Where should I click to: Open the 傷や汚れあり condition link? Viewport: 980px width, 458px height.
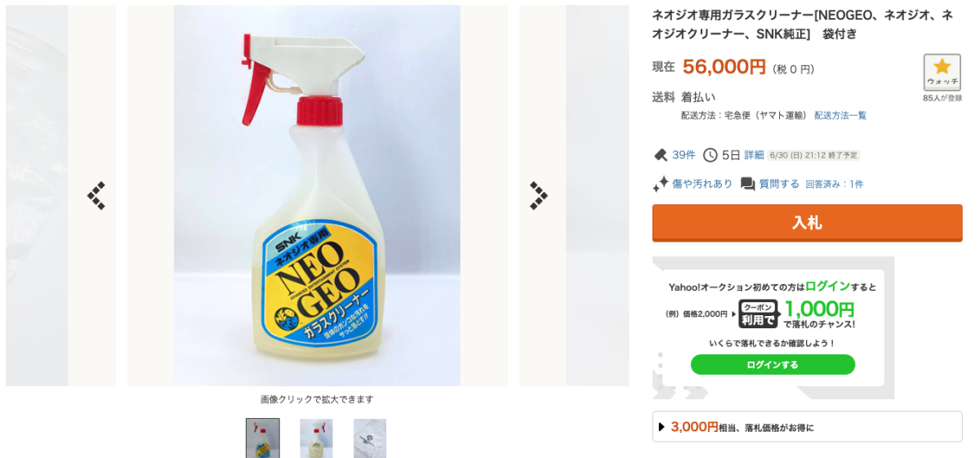pos(702,184)
